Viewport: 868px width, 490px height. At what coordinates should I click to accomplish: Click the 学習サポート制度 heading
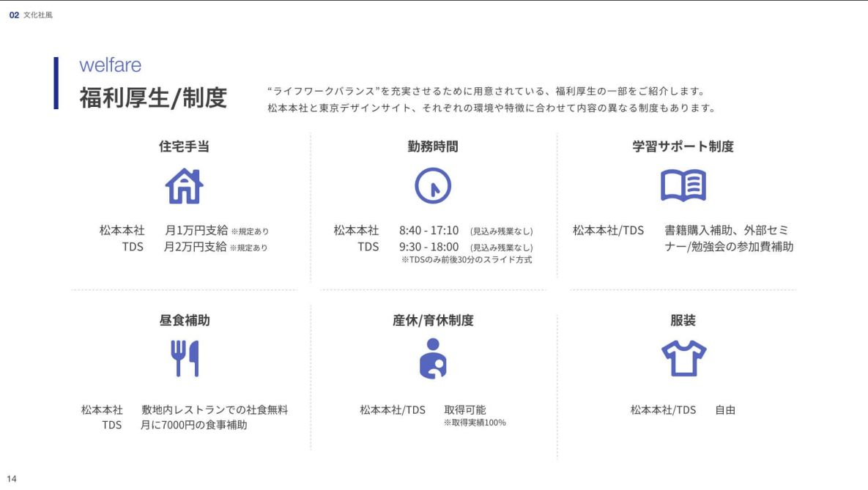pyautogui.click(x=684, y=146)
